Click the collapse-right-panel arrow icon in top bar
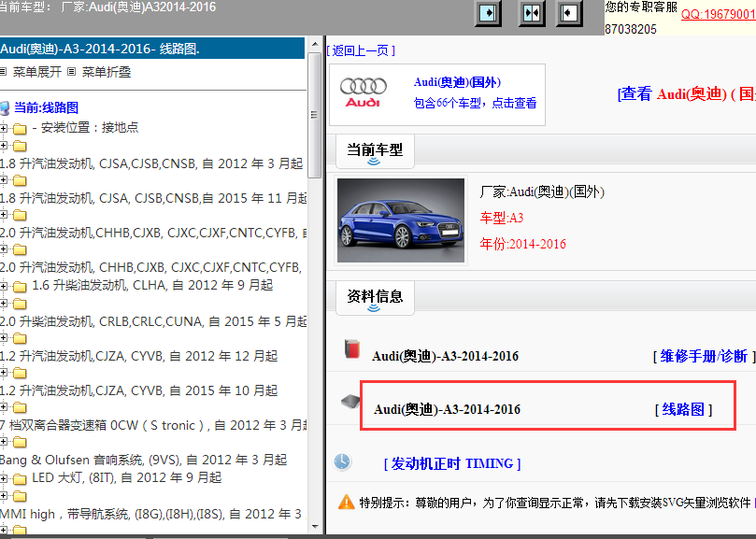756x539 pixels. coord(569,13)
